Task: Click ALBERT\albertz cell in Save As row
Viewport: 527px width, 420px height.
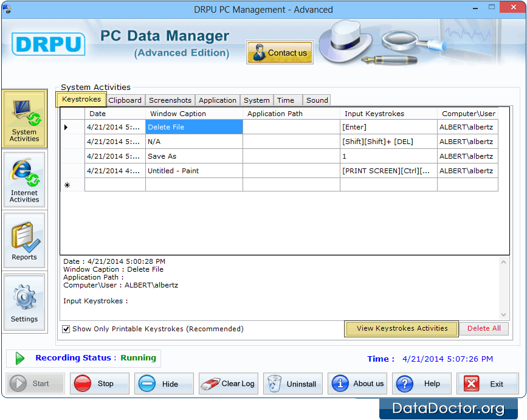Action: click(467, 156)
